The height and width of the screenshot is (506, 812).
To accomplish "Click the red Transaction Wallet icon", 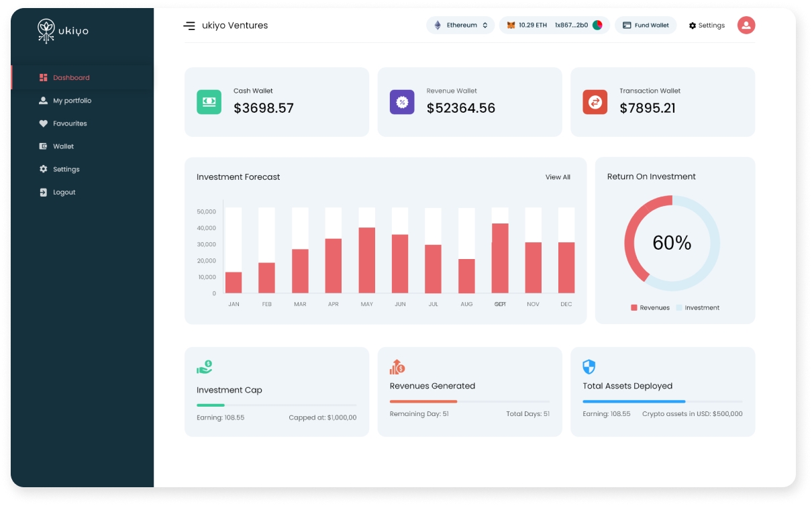I will (x=595, y=102).
